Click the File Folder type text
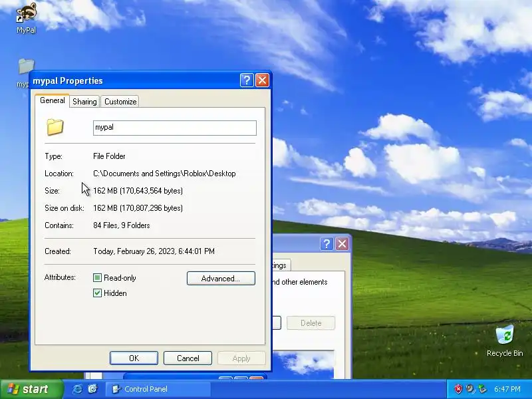Screen dimensions: 532x399 click(x=109, y=156)
